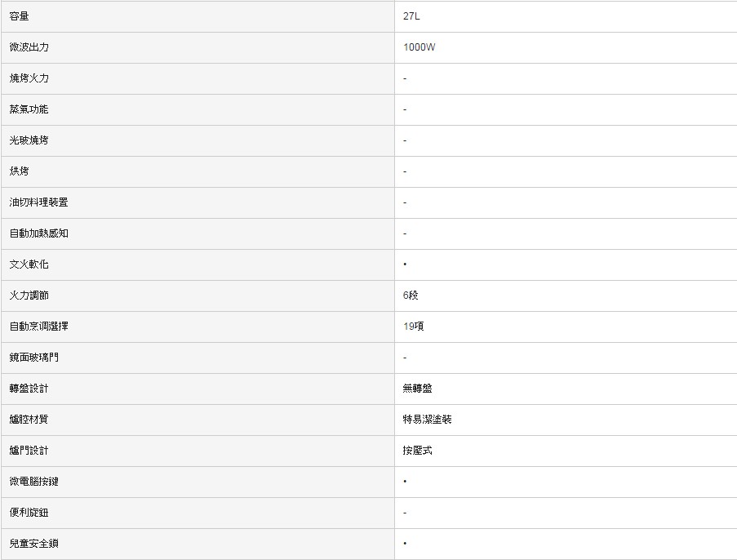Click the 6段 power level value

coord(411,296)
